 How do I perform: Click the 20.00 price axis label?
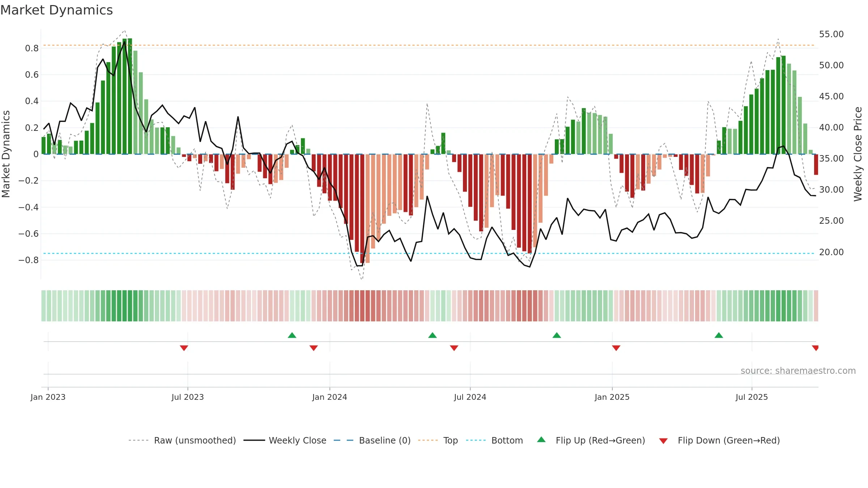point(831,252)
